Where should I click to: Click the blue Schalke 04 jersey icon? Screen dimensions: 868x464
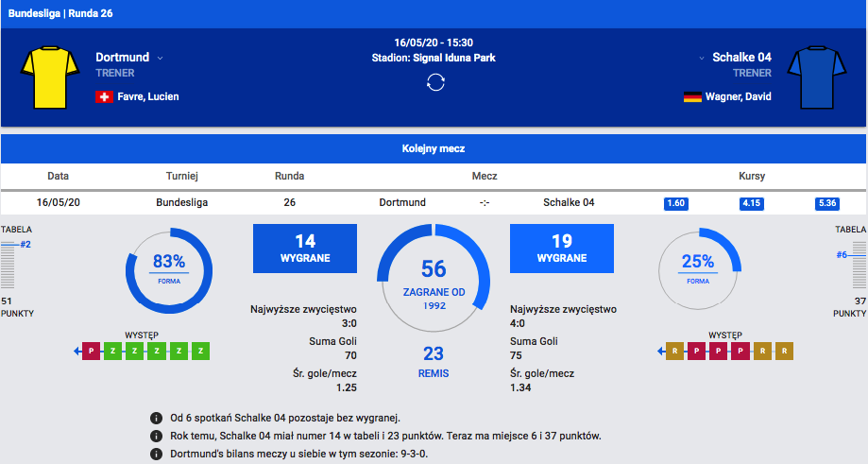pyautogui.click(x=817, y=77)
